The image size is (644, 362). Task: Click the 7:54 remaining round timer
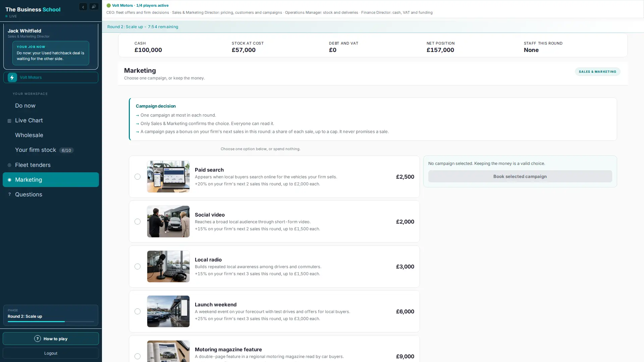(x=163, y=27)
